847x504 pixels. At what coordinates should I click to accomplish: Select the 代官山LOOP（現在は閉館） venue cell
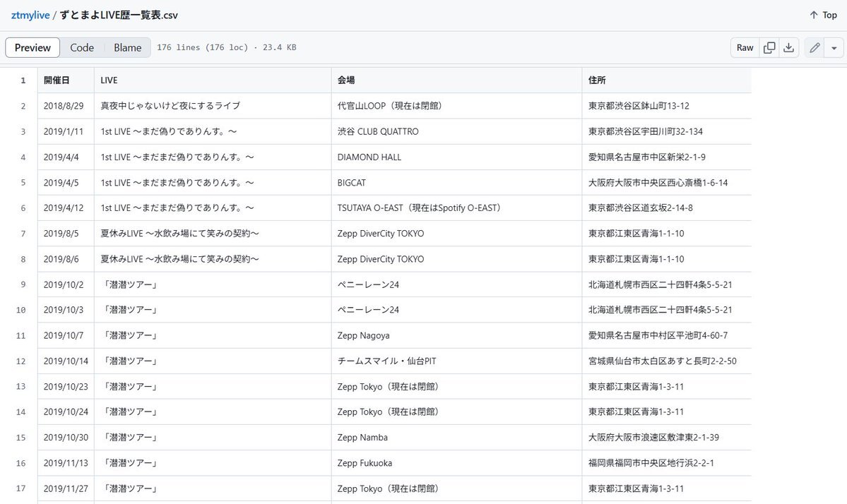click(x=457, y=106)
